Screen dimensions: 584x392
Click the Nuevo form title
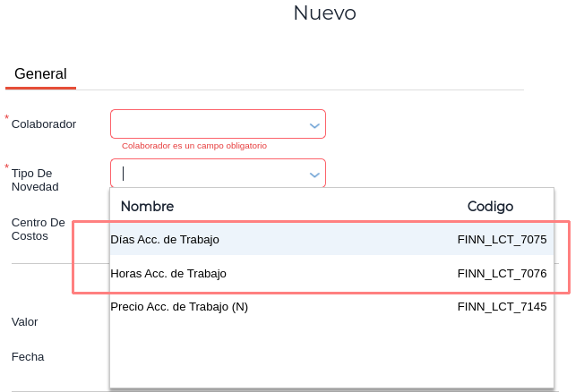[x=324, y=13]
